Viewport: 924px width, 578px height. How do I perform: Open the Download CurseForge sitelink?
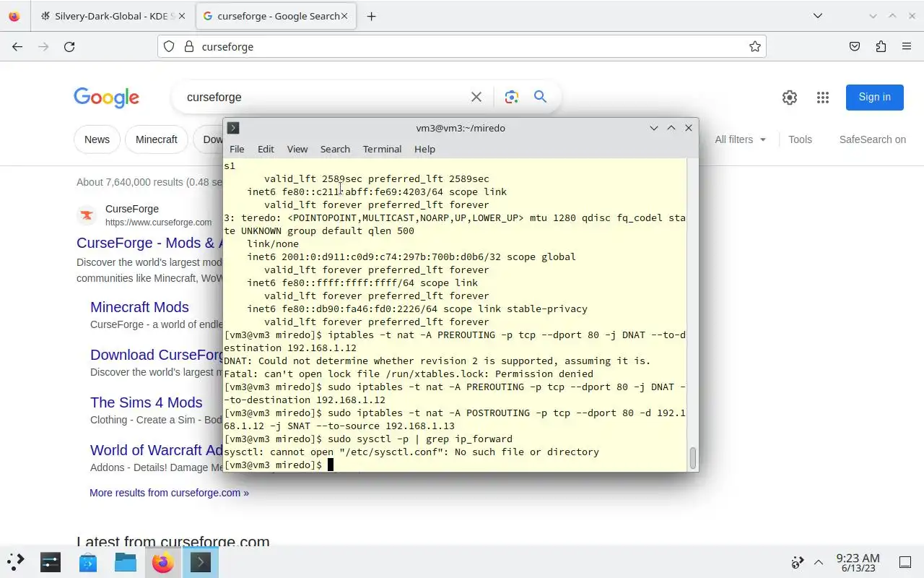(157, 355)
